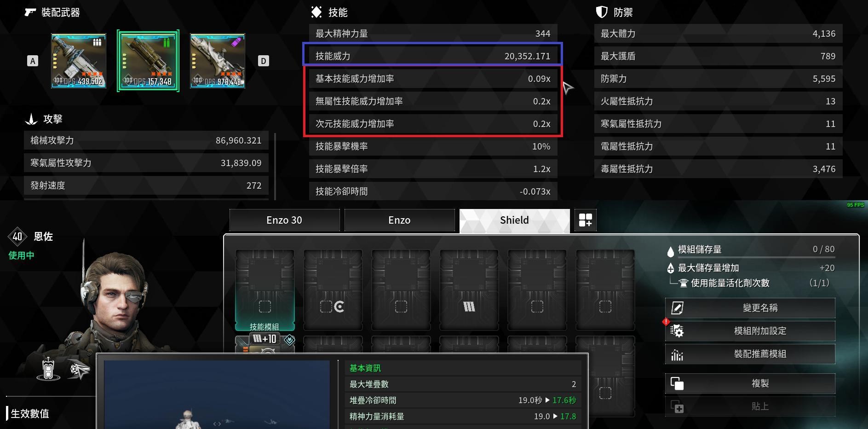Click the D key next weapon icon
868x429 pixels.
pyautogui.click(x=263, y=61)
